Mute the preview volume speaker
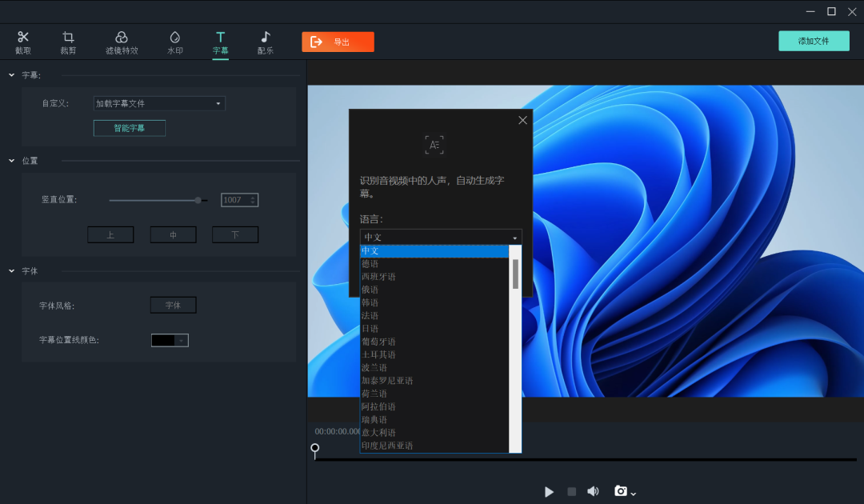864x504 pixels. [x=593, y=491]
